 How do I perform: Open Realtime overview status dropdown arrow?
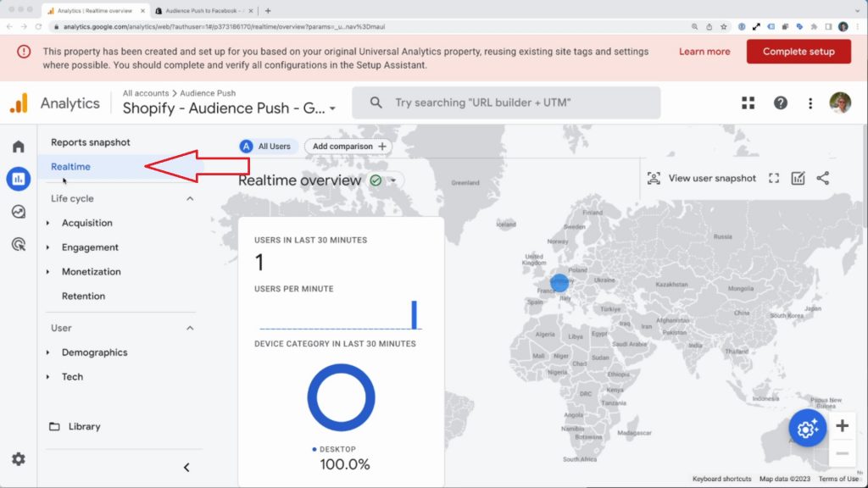pos(393,180)
